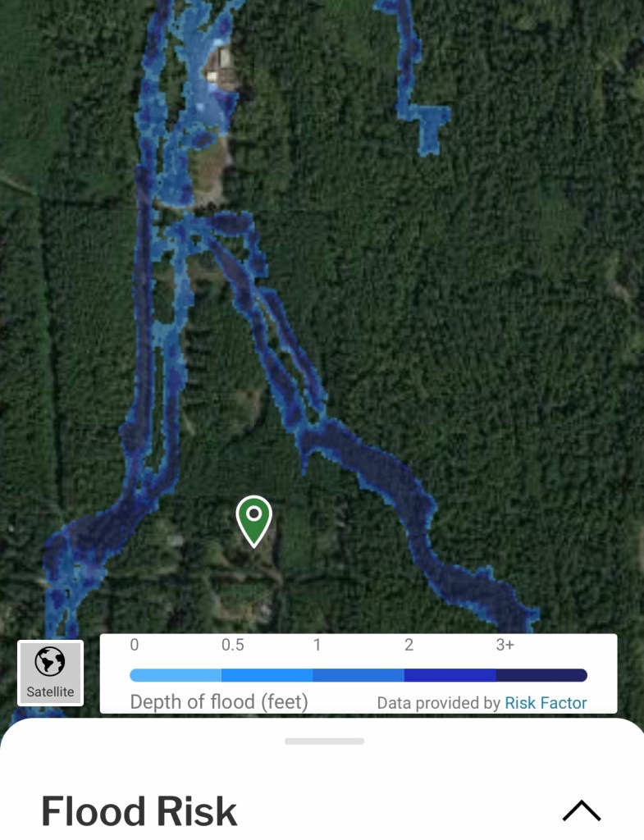Select the darkest 3+ feet legend segment
644x840 pixels.
coord(541,675)
